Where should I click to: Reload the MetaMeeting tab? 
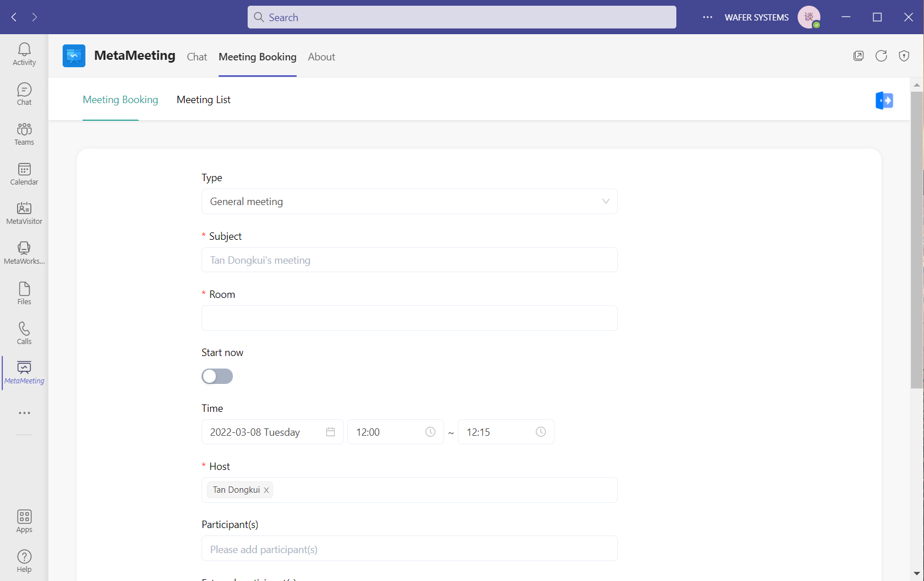click(881, 56)
